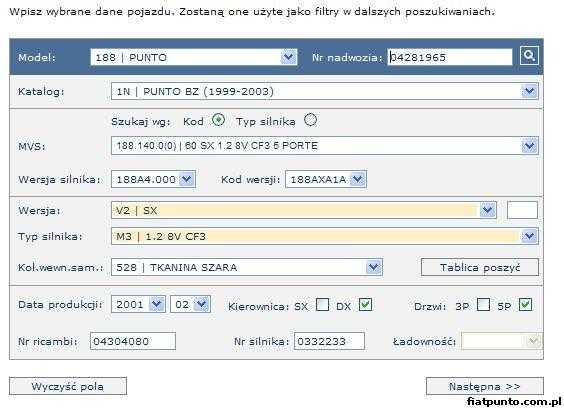Click the Wyczyść pola button
Viewport: 564px width, 410px height.
68,386
